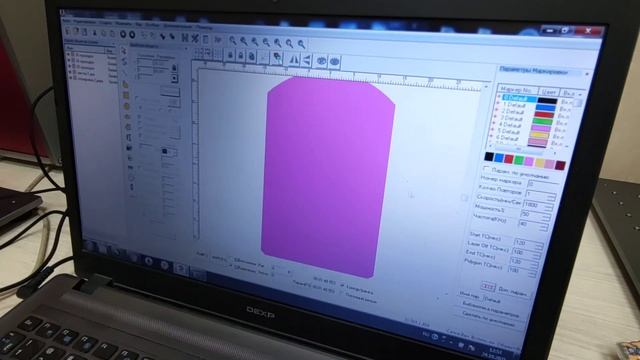Click the mirror vertically triangle icon
640x360 pixels.
[x=307, y=60]
